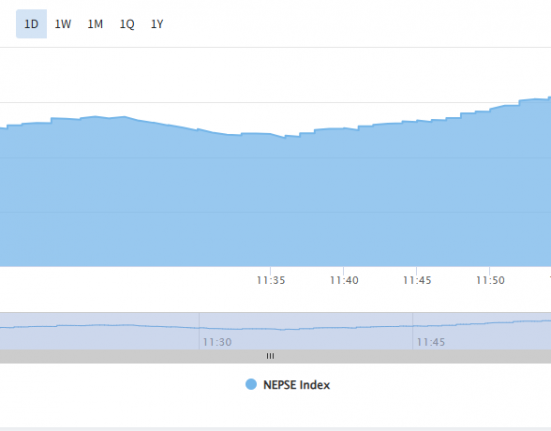Switch to the 1M range
The width and height of the screenshot is (551, 431).
[x=95, y=24]
